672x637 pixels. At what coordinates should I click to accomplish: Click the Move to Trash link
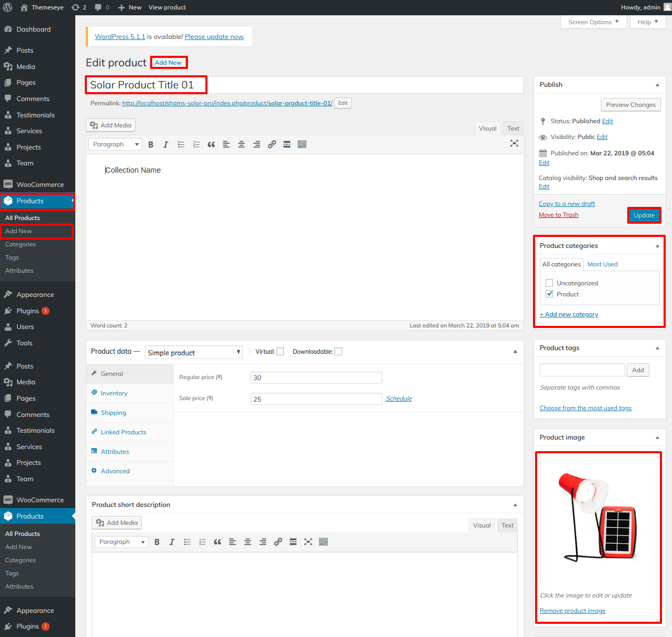[x=558, y=215]
